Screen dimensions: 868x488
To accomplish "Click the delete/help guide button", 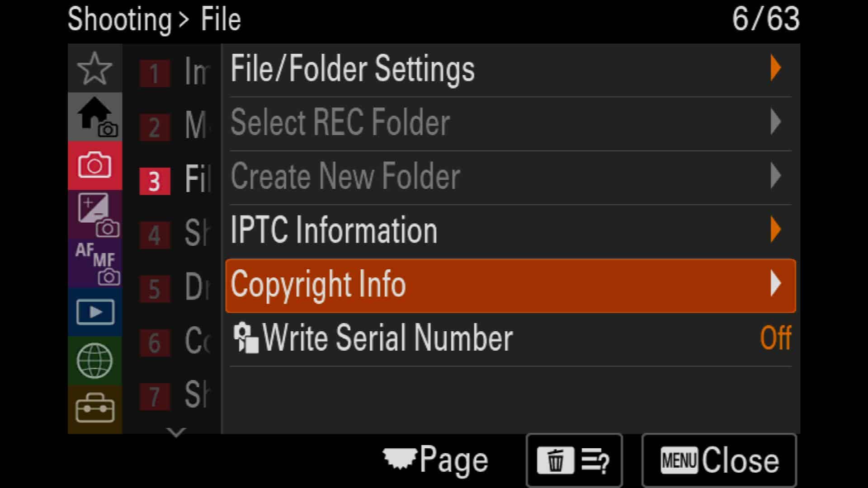I will pos(574,460).
